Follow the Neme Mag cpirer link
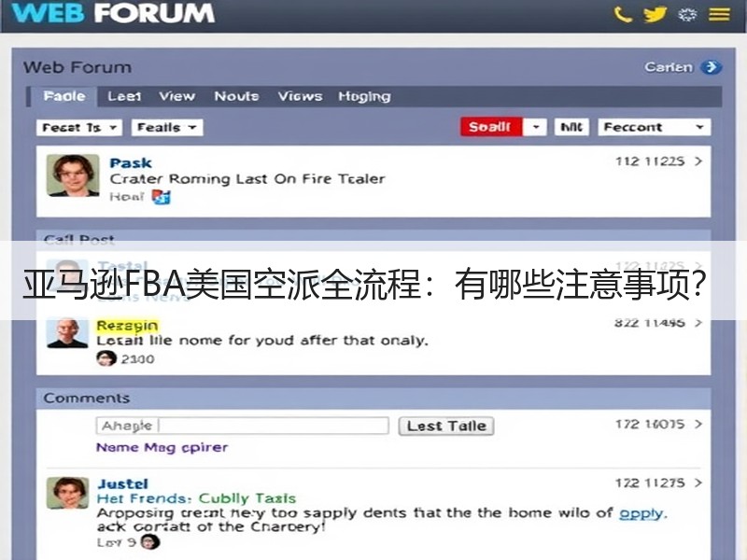Viewport: 747px width, 560px height. [x=162, y=448]
